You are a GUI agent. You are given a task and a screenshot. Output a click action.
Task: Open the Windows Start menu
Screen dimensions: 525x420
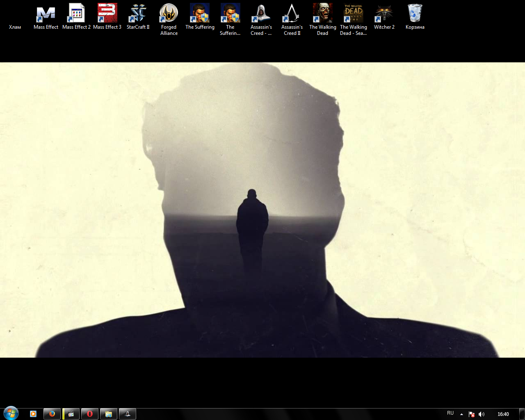[x=11, y=413]
